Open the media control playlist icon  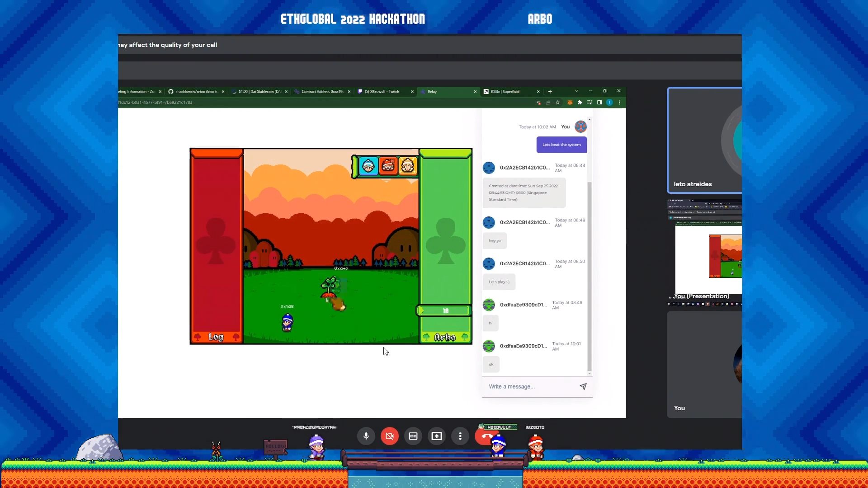(x=590, y=103)
